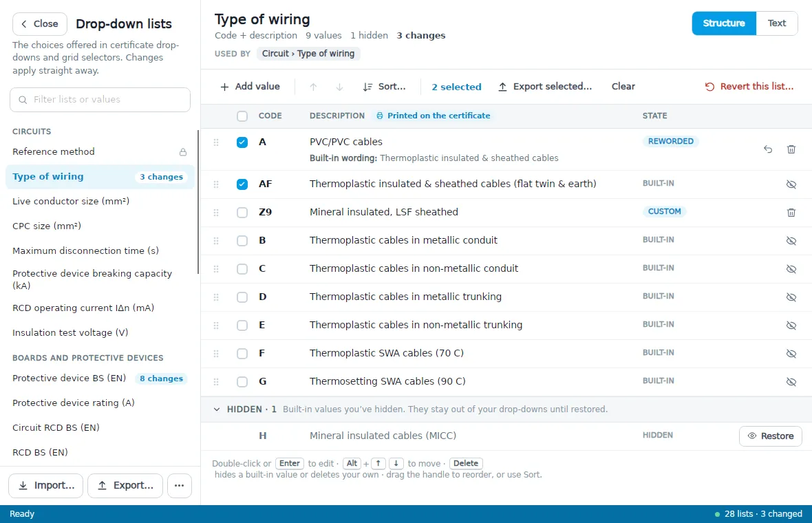812x523 pixels.
Task: Click the trash icon on row A
Action: [x=791, y=149]
